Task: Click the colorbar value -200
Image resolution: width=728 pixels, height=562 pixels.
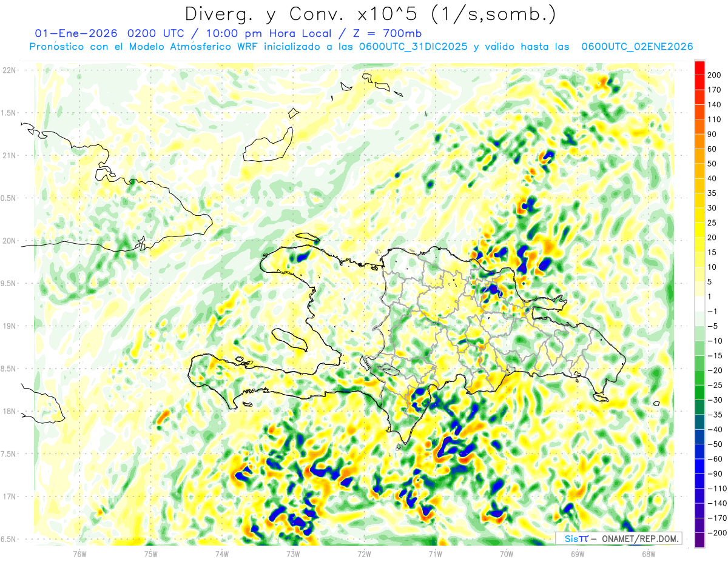Action: [x=716, y=533]
